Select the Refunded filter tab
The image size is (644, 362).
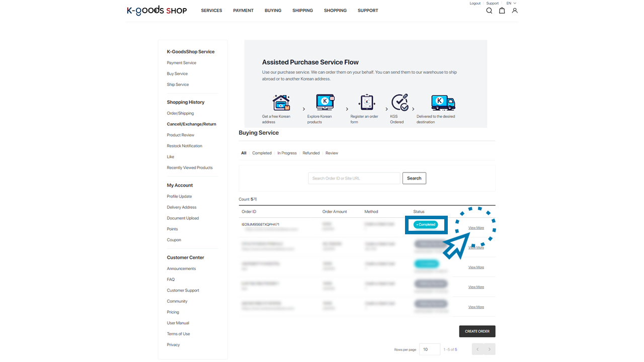(x=311, y=153)
